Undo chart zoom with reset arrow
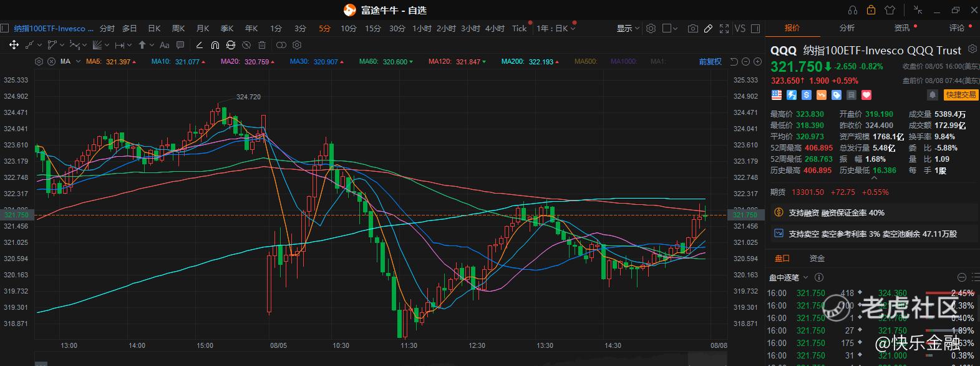Viewport: 980px width, 366px height. pos(734,62)
